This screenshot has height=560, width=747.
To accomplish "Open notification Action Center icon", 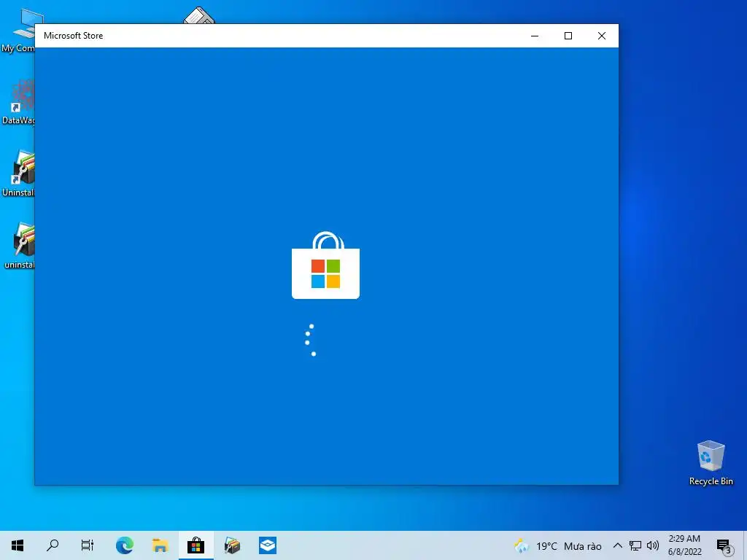I will tap(724, 546).
